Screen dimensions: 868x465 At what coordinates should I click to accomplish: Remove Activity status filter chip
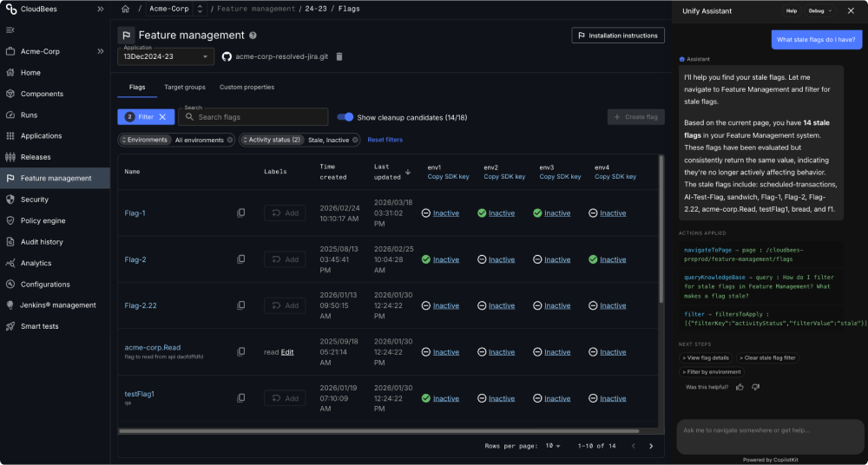pyautogui.click(x=355, y=140)
